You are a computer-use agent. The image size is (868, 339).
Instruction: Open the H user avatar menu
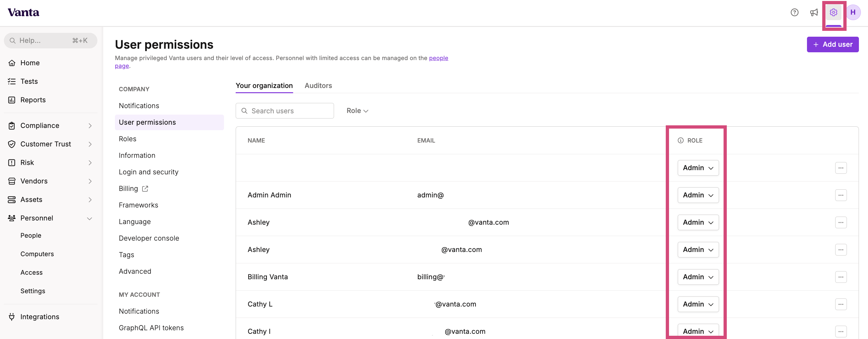pos(853,12)
